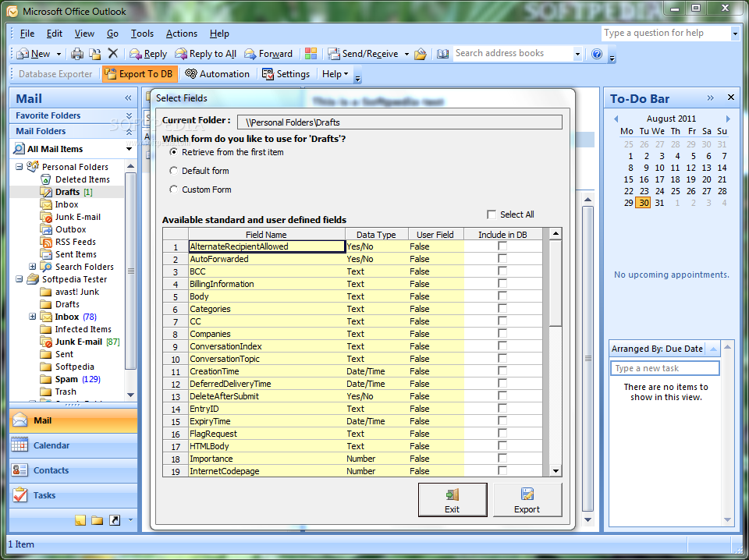
Task: Click the Print icon in toolbar
Action: 77,54
